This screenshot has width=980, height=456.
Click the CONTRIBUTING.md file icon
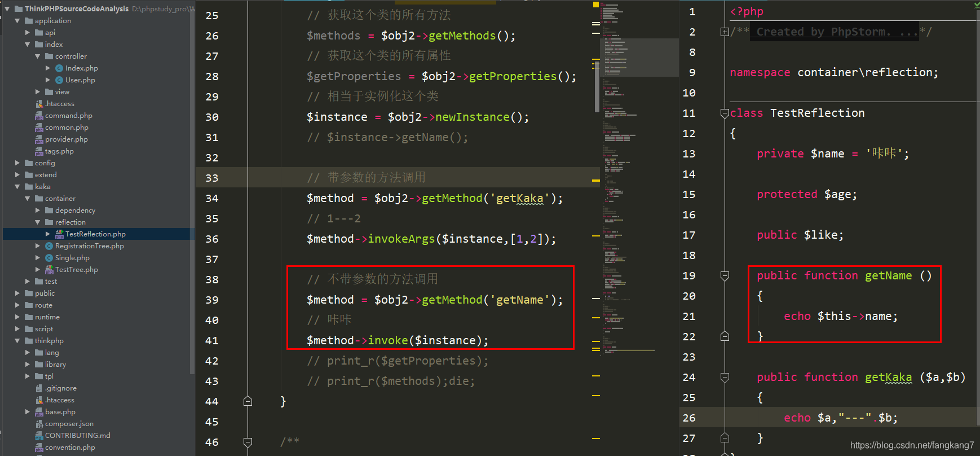point(39,436)
